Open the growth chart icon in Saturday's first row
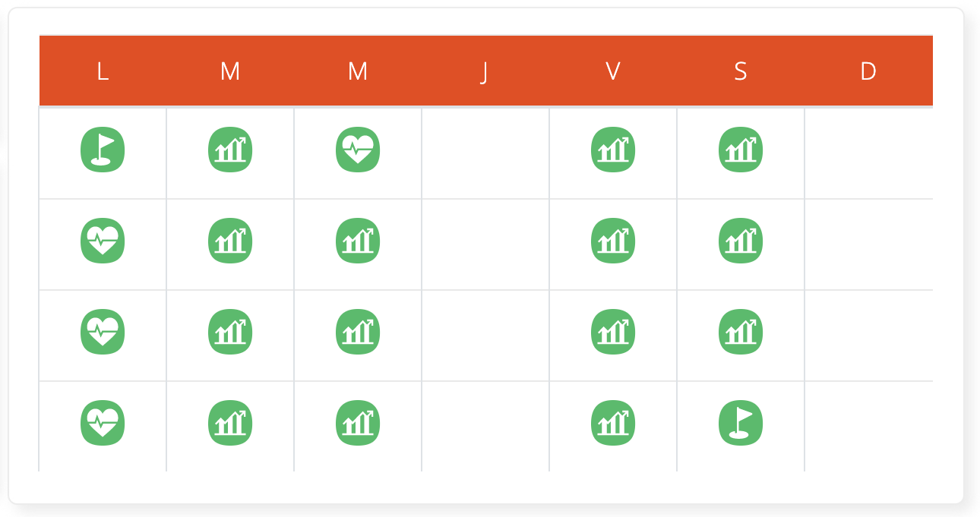 (x=741, y=150)
